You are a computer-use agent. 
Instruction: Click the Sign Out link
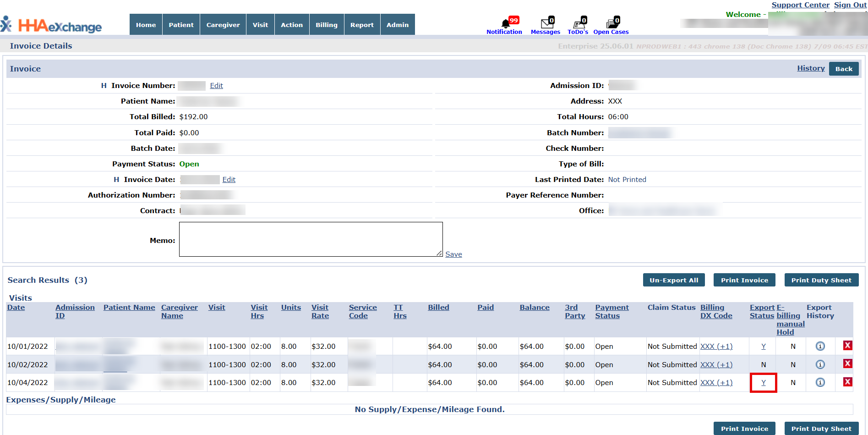[x=850, y=5]
